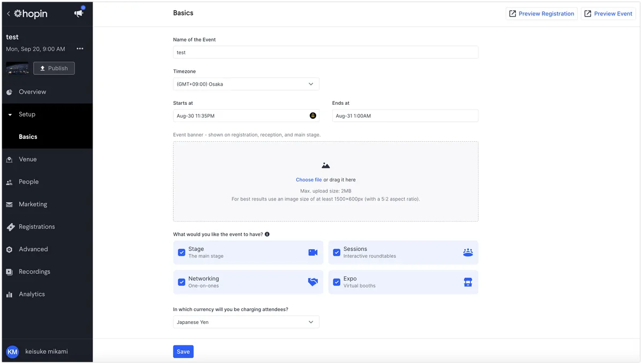Click the icon inside Starts at field
Image resolution: width=642 pixels, height=364 pixels.
coord(313,115)
